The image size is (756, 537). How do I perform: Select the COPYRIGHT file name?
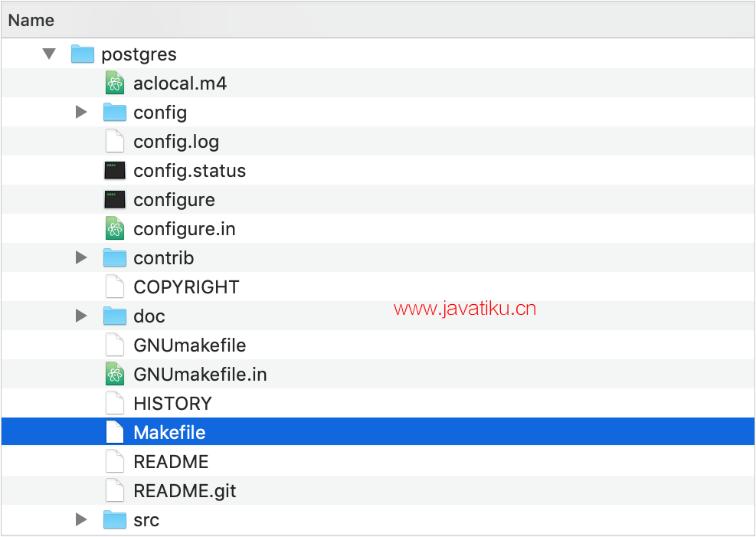186,287
